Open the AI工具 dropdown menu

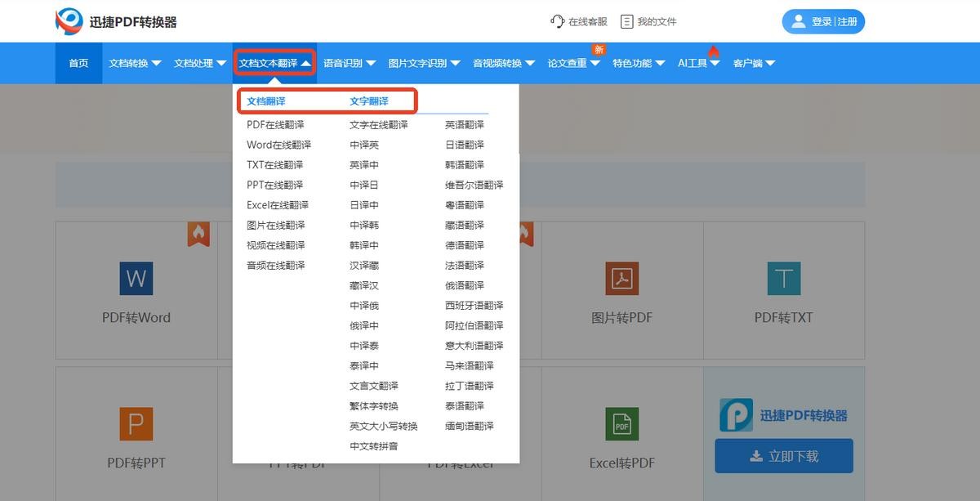click(698, 63)
